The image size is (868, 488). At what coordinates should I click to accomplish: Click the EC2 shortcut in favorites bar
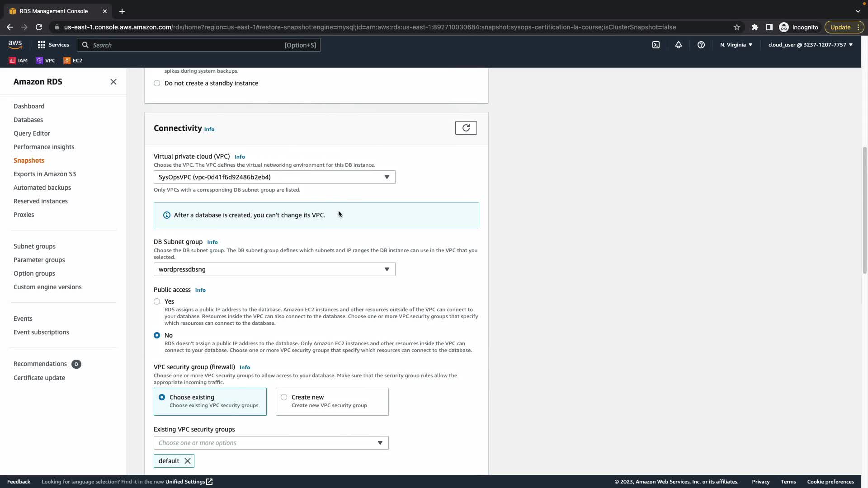coord(73,61)
